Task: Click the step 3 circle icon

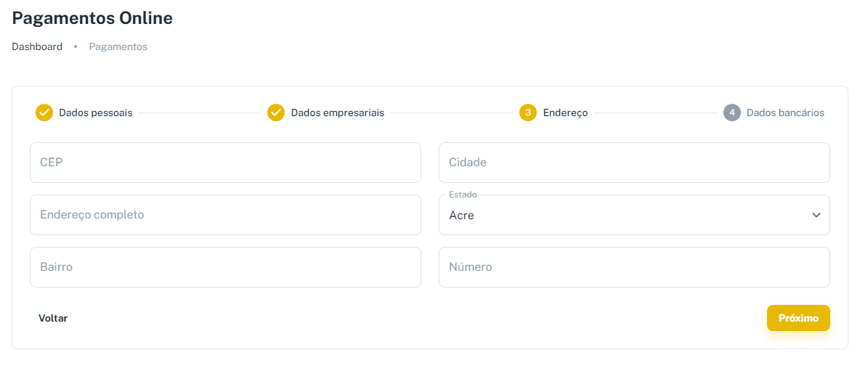Action: 528,113
